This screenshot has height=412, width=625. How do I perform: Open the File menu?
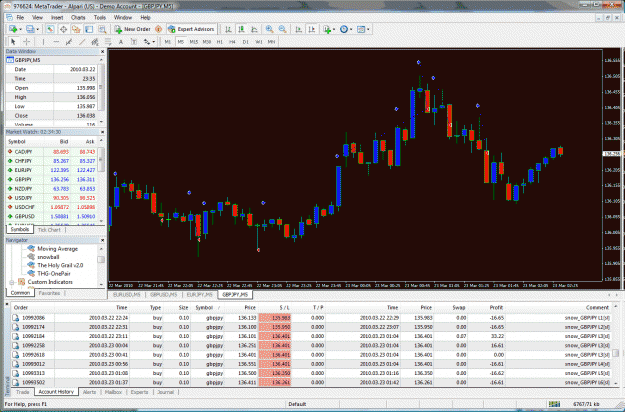(20, 18)
